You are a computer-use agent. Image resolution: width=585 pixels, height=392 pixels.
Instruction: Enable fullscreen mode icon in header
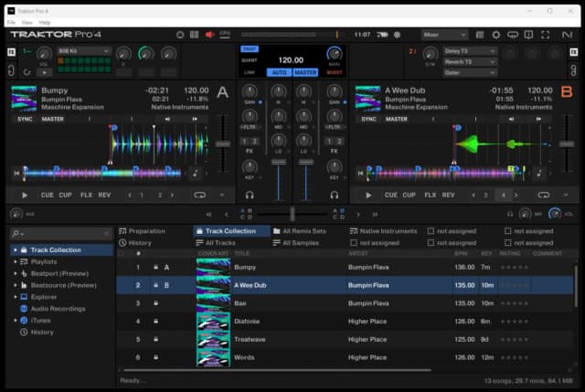coord(546,35)
